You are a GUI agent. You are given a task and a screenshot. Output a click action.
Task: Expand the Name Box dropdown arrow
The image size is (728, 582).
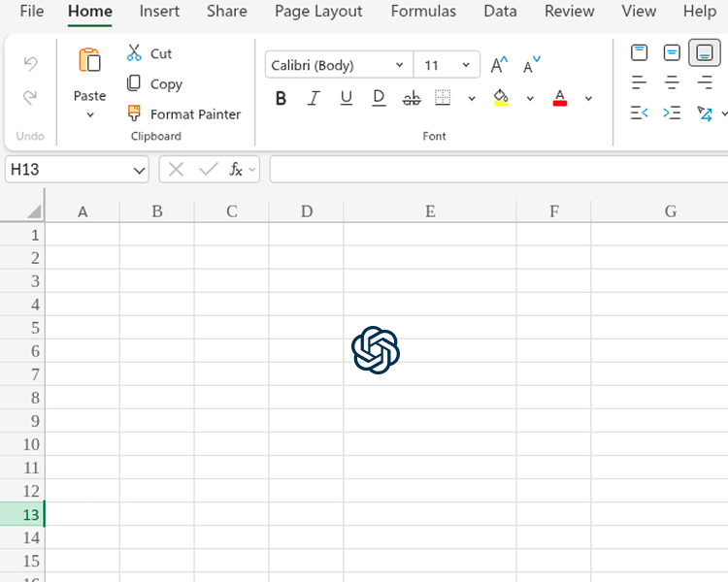[139, 171]
